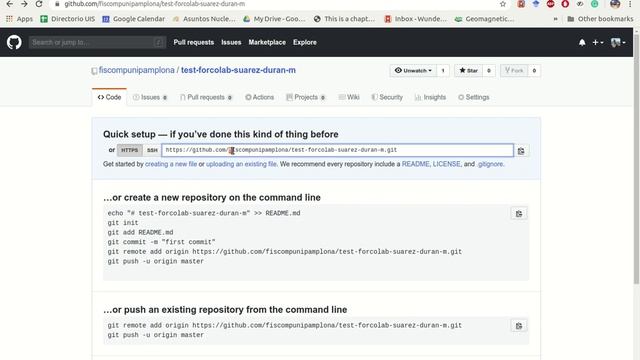Select the HTTPS clone protocol
The height and width of the screenshot is (360, 640).
(x=130, y=150)
